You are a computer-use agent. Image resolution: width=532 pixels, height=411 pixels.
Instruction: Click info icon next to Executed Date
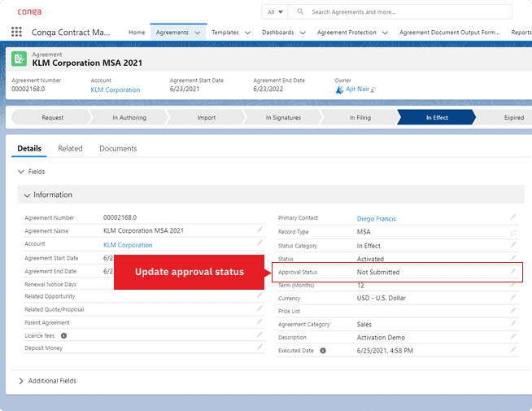coord(323,350)
